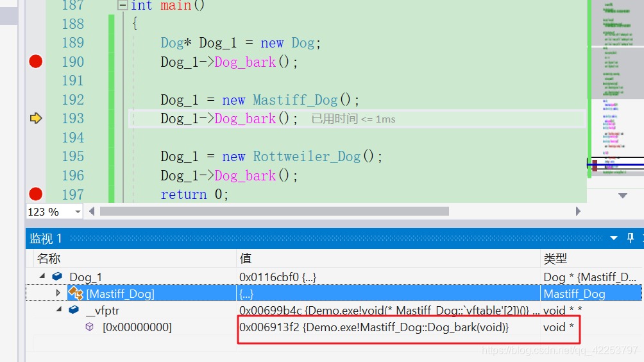Image resolution: width=644 pixels, height=362 pixels.
Task: Click Dog_bark call on line 193
Action: 245,119
